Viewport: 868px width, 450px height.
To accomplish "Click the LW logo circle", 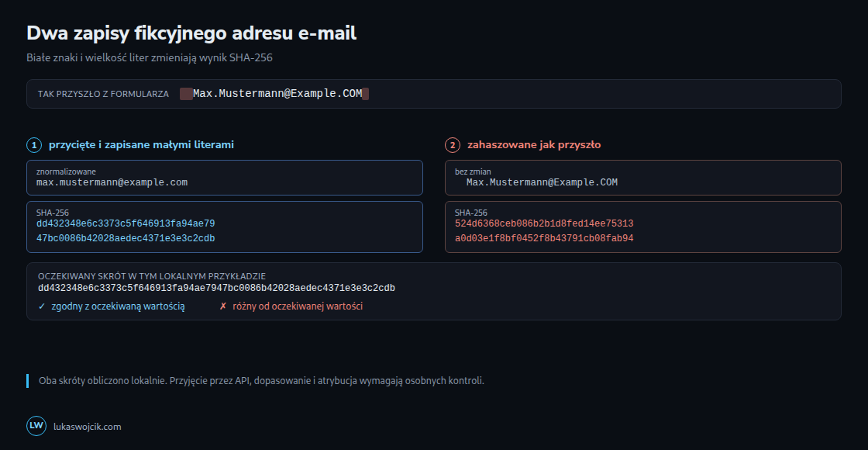I will point(36,426).
